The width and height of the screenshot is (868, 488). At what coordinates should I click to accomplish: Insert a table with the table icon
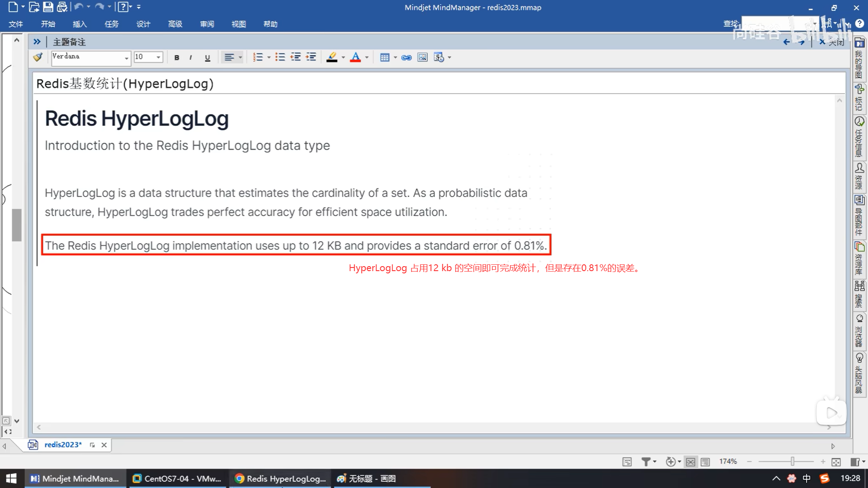click(385, 57)
